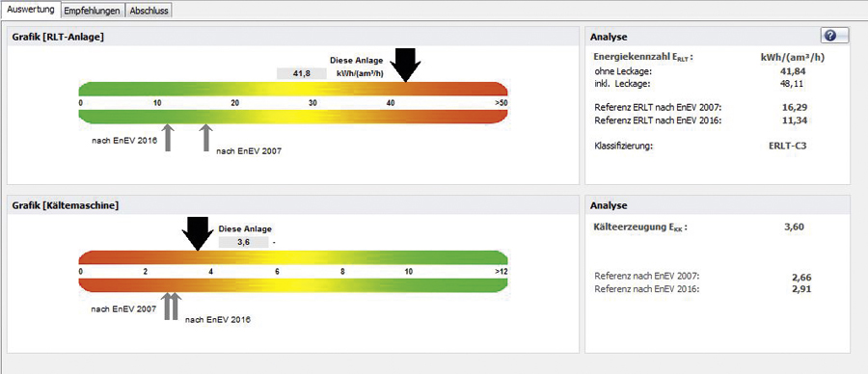Click the lower RLT-Anlage reference color bar
868x374 pixels.
point(293,117)
